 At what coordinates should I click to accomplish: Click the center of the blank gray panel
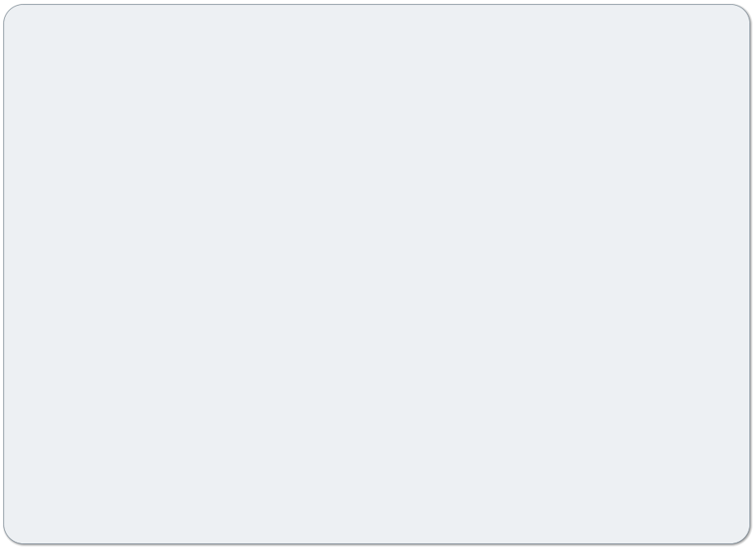click(377, 274)
